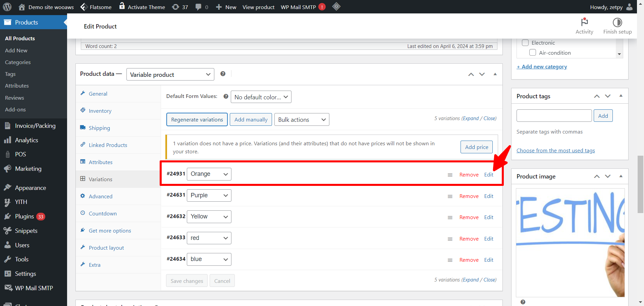Open the blue attribute dropdown for #24634
The image size is (644, 306).
(209, 259)
